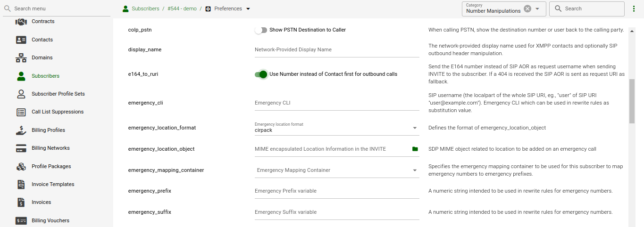Click the Domains network icon

tap(21, 58)
